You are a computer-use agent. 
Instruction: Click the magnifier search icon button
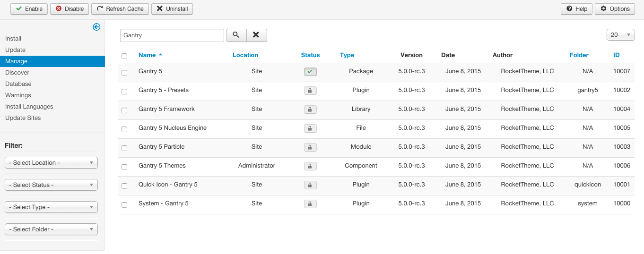[236, 35]
